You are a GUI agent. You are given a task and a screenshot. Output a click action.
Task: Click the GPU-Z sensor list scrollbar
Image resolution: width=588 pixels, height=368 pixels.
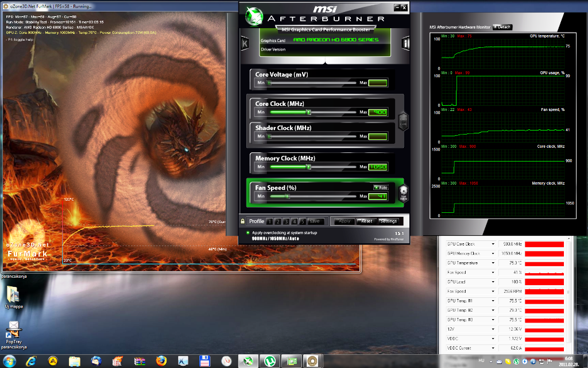pos(568,293)
